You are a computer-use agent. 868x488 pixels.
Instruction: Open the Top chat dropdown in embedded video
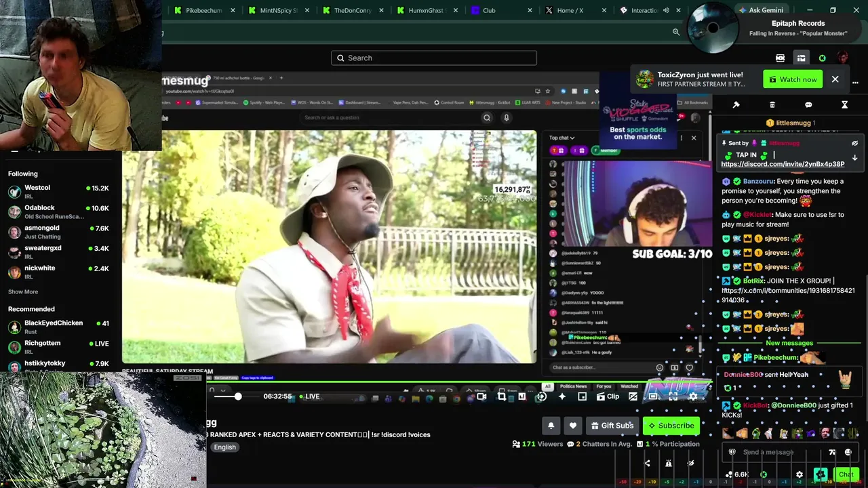coord(561,138)
